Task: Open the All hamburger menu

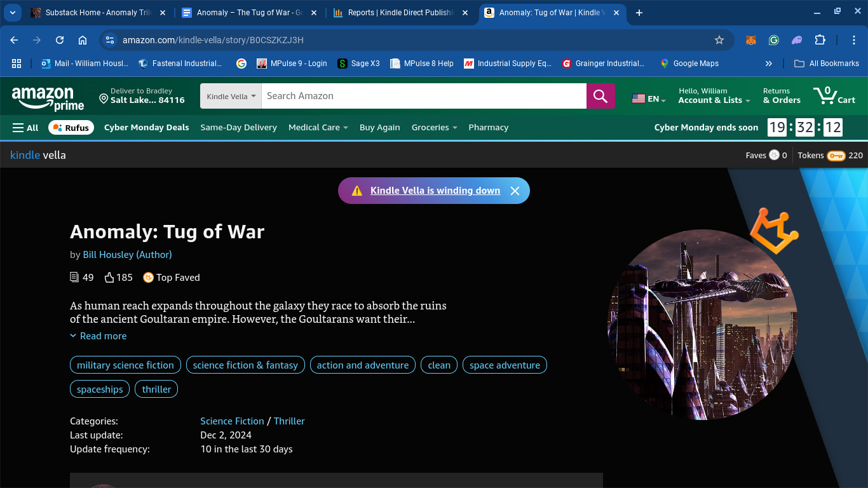Action: pyautogui.click(x=25, y=128)
